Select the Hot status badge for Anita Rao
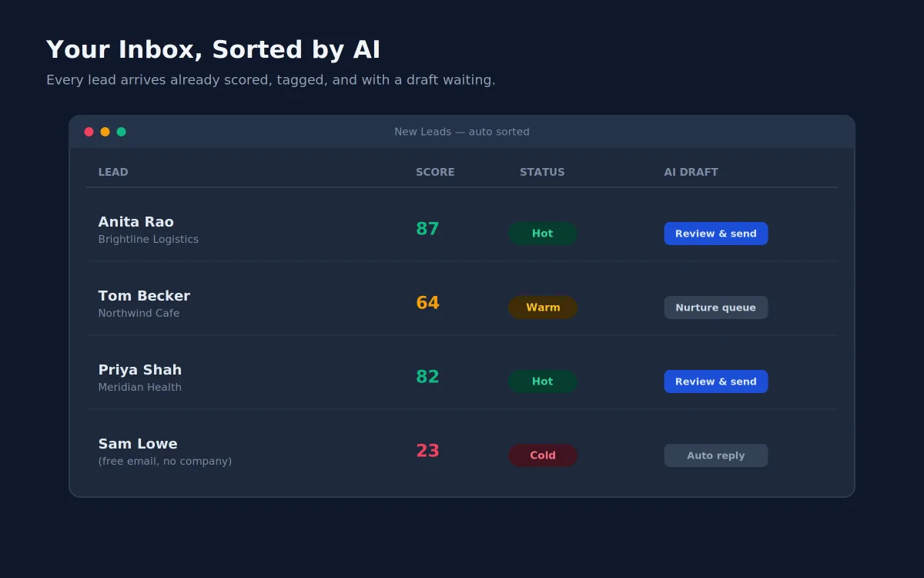924x578 pixels. 543,234
